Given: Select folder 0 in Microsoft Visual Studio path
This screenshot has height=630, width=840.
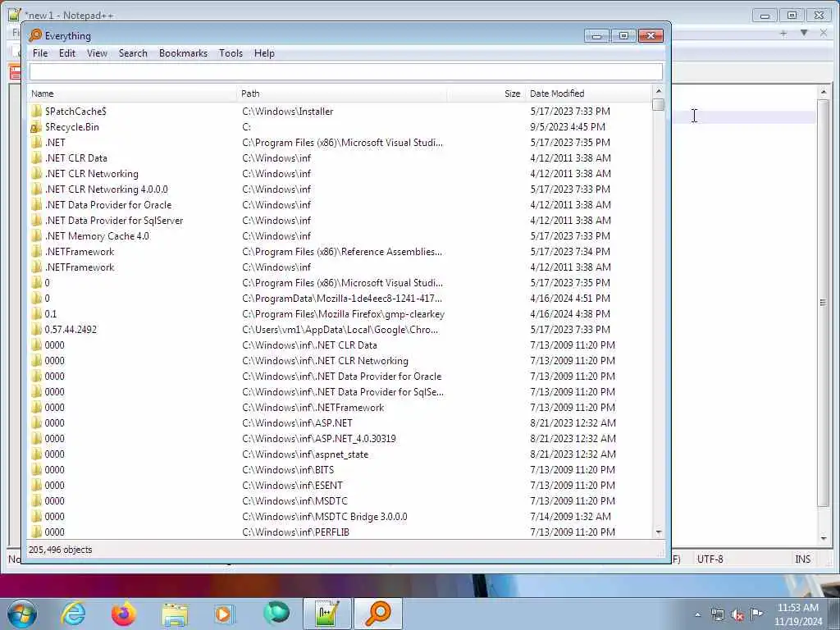Looking at the screenshot, I should click(x=47, y=283).
